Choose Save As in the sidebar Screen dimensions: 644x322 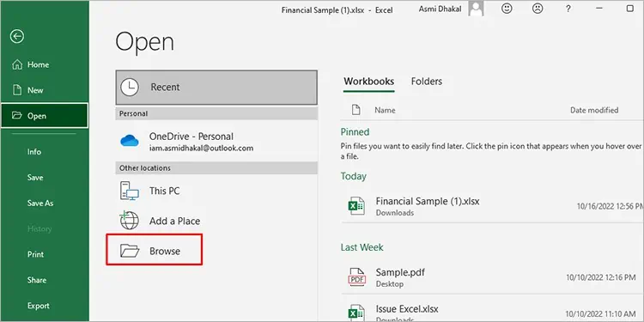[45, 203]
